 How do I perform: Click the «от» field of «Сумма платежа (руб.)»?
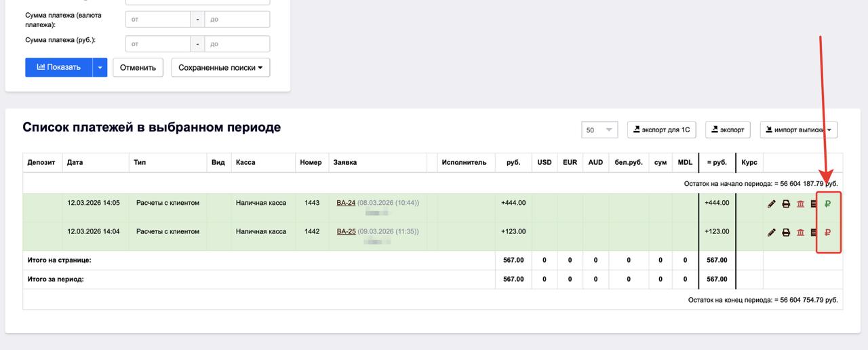coord(157,44)
